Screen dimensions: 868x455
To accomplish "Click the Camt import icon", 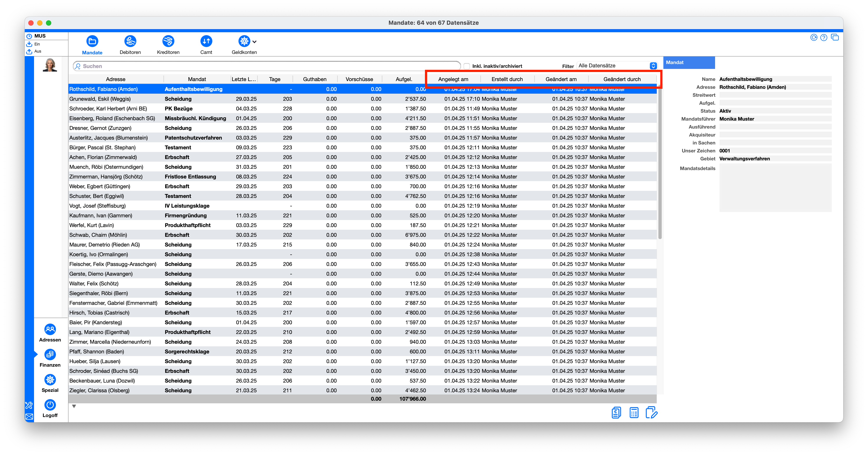I will [x=206, y=42].
